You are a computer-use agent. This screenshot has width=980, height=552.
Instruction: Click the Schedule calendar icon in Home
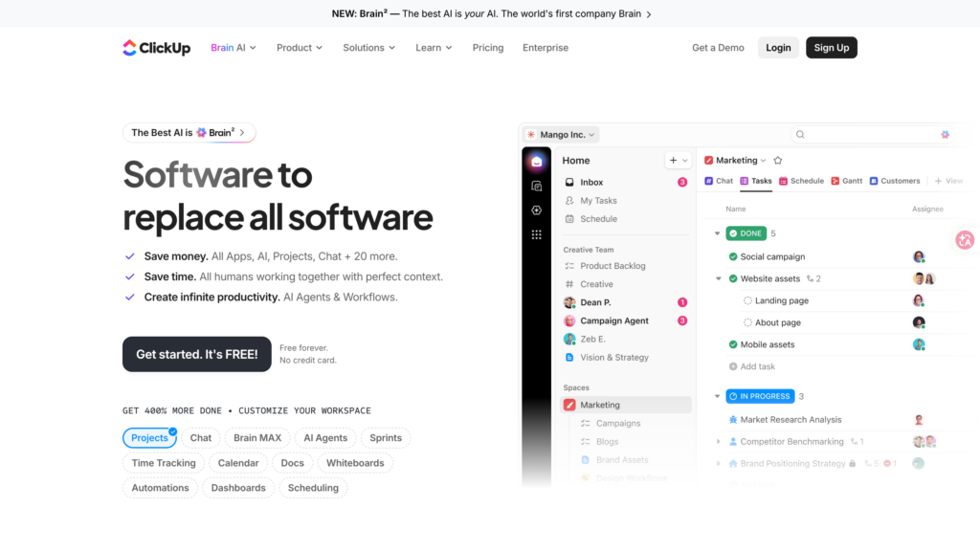[x=569, y=218]
